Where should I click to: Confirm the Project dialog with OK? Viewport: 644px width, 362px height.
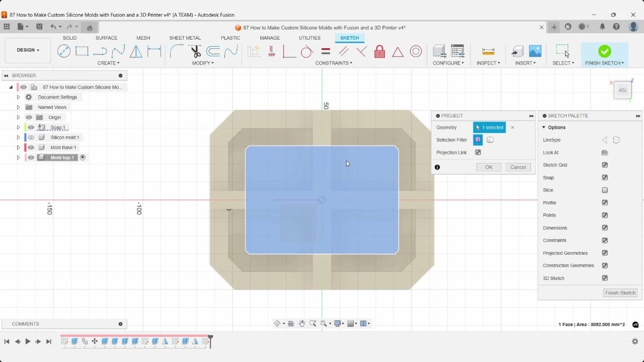pyautogui.click(x=489, y=167)
